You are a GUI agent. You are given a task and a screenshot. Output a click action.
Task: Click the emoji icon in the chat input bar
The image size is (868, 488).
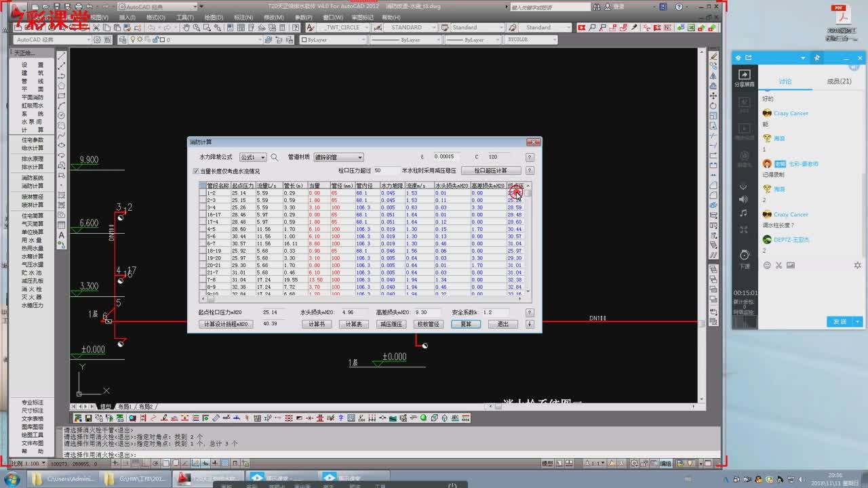pyautogui.click(x=767, y=265)
